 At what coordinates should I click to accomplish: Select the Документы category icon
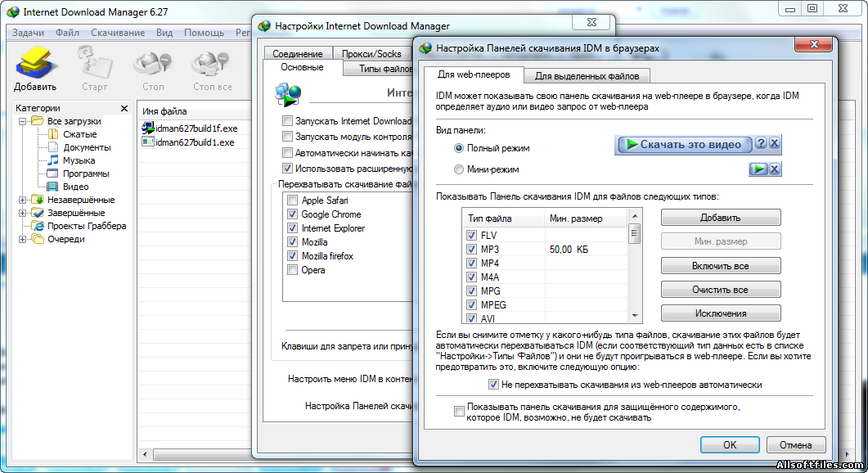(x=53, y=147)
